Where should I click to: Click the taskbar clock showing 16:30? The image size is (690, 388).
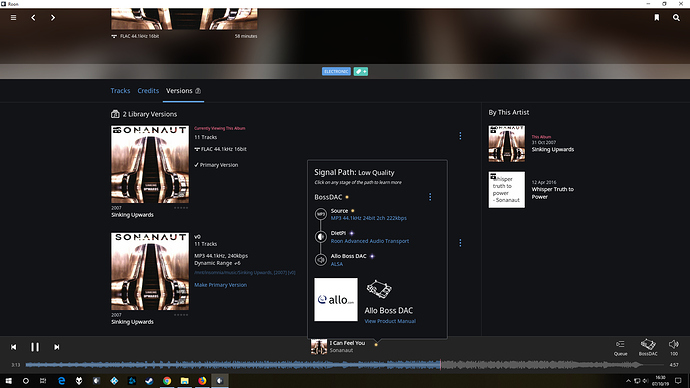[661, 381]
